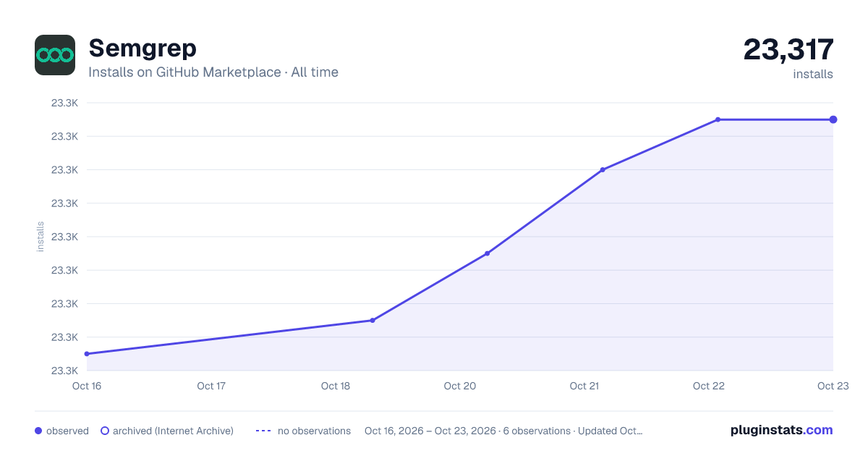Click the date range and observations summary text
This screenshot has width=868, height=456.
click(503, 431)
